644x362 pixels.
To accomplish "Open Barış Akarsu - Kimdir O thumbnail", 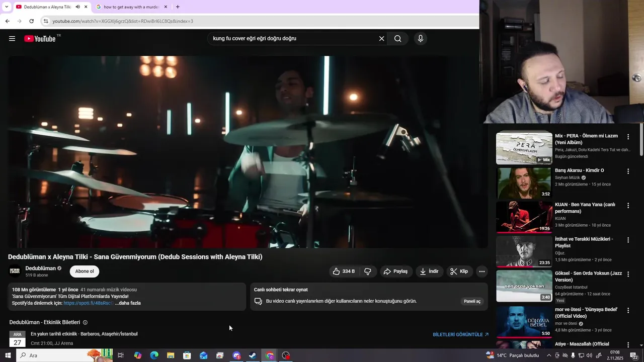I will [x=524, y=183].
